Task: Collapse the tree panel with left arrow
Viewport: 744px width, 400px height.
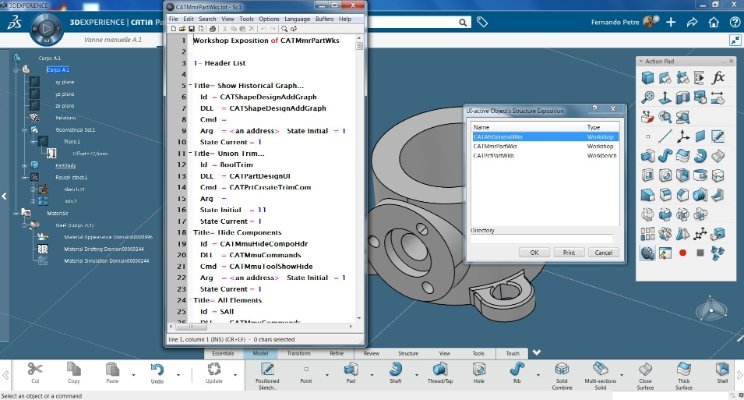Action: [4, 196]
